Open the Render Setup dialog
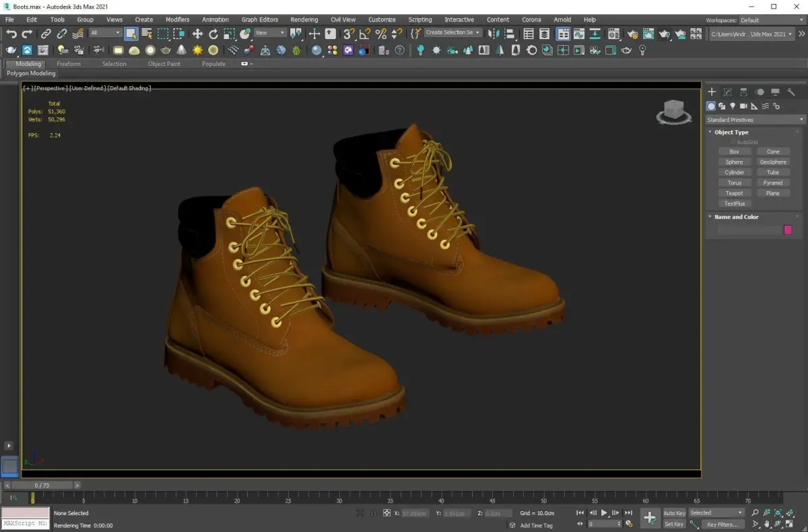Image resolution: width=808 pixels, height=532 pixels. 632,34
